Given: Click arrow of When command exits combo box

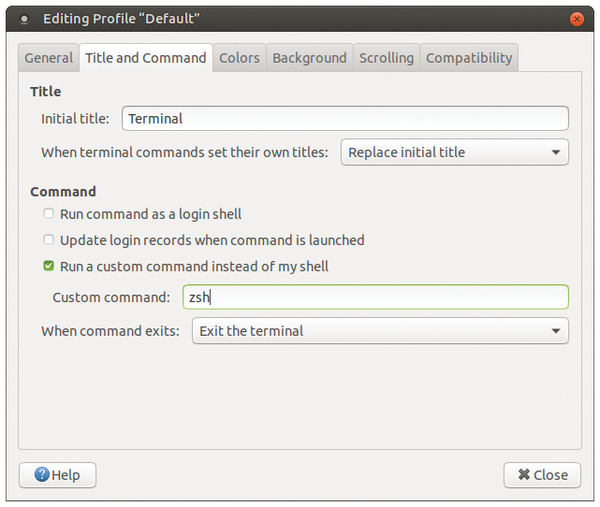Looking at the screenshot, I should (x=556, y=331).
